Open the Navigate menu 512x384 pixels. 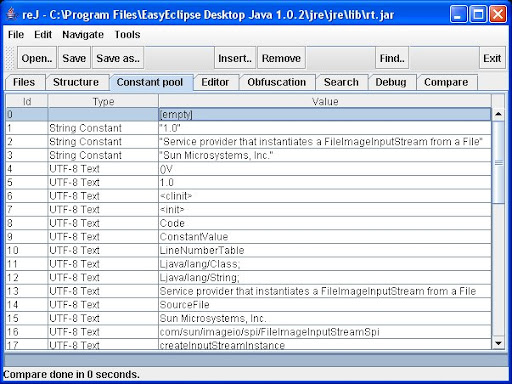click(83, 34)
